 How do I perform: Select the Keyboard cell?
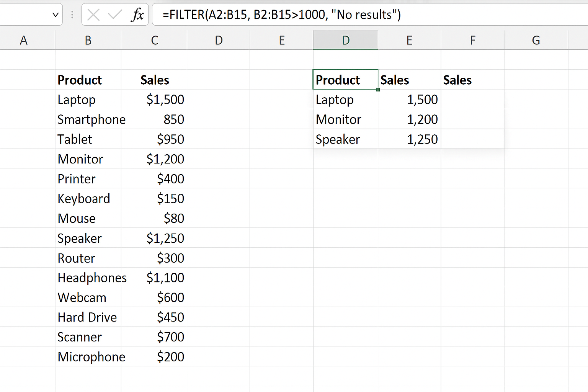click(88, 199)
